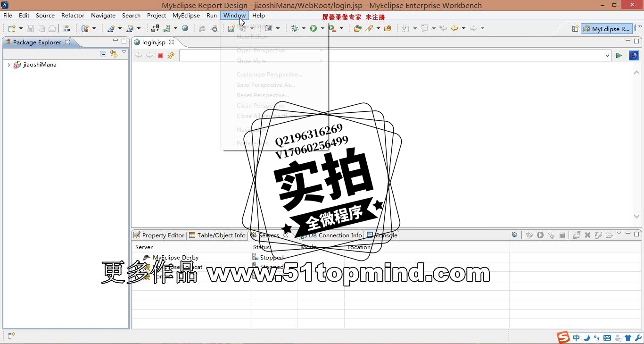Screen dimensions: 644x344
Task: Click the fast view icon in status bar
Action: (x=11, y=336)
